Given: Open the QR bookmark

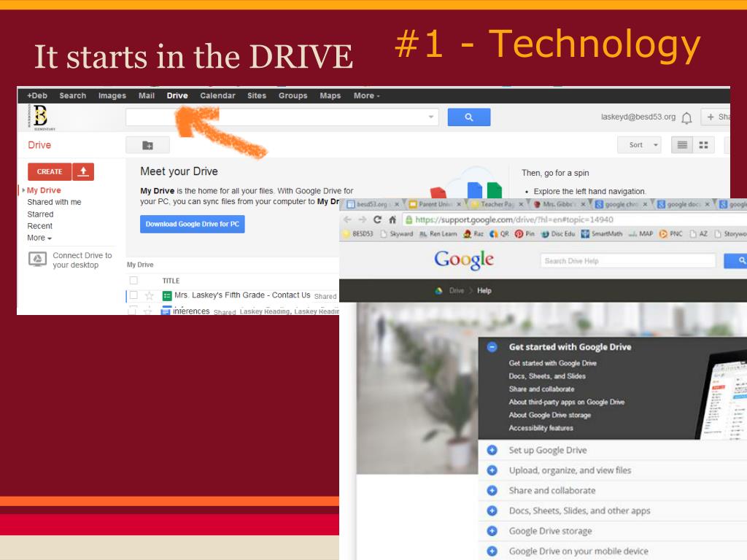Looking at the screenshot, I should coord(499,234).
